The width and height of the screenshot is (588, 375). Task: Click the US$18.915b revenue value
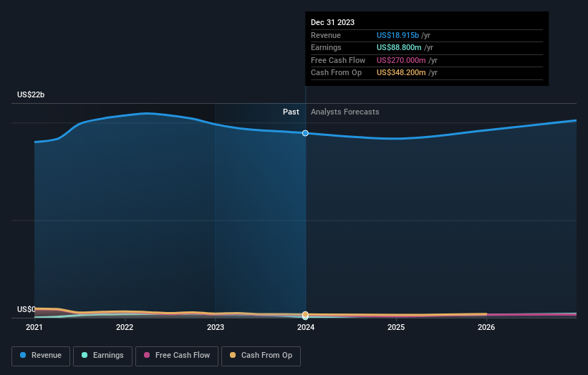point(398,35)
